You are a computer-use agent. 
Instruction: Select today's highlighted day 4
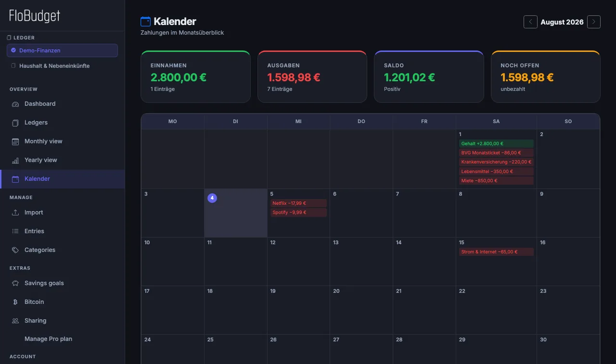(x=235, y=213)
